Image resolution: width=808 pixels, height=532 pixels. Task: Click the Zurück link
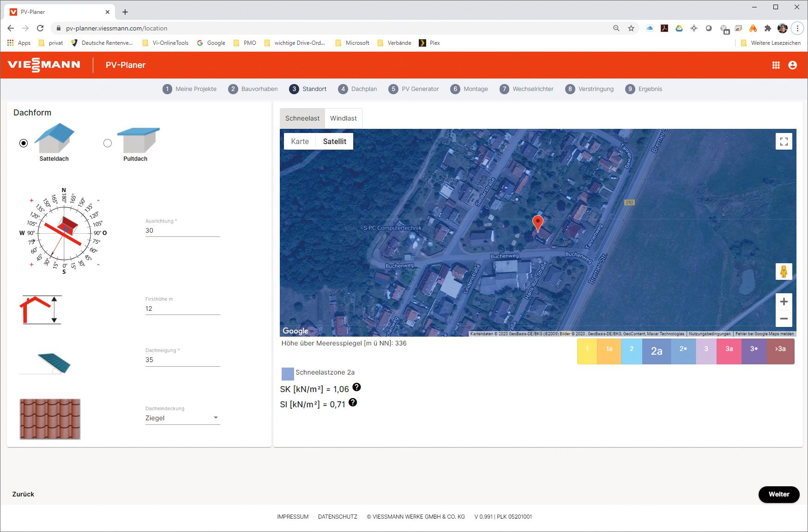pyautogui.click(x=23, y=494)
